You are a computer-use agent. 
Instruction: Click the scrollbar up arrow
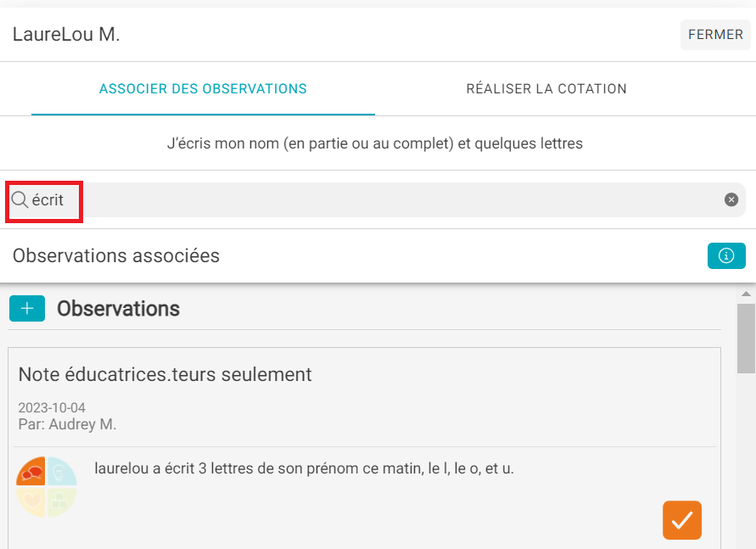[746, 294]
